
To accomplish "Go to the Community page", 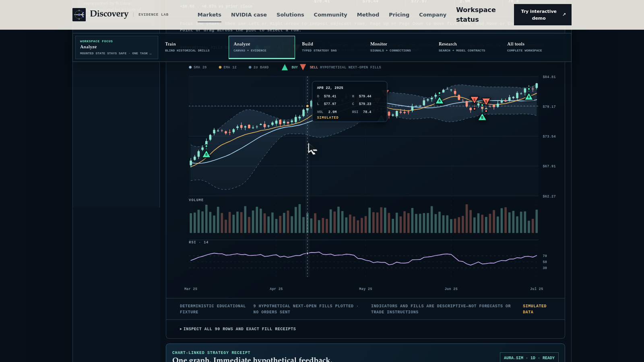I will tap(330, 14).
